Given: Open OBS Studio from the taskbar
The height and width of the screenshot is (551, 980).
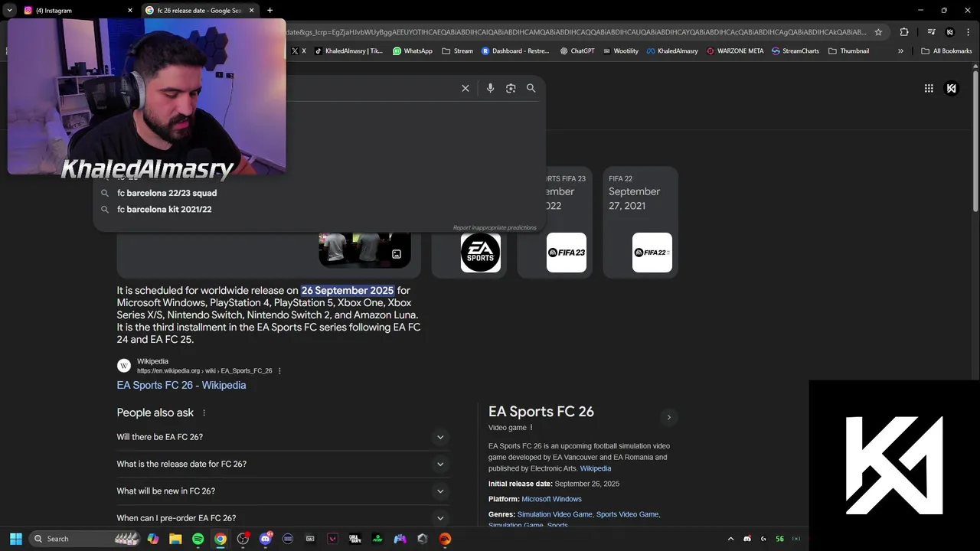Looking at the screenshot, I should click(x=243, y=539).
